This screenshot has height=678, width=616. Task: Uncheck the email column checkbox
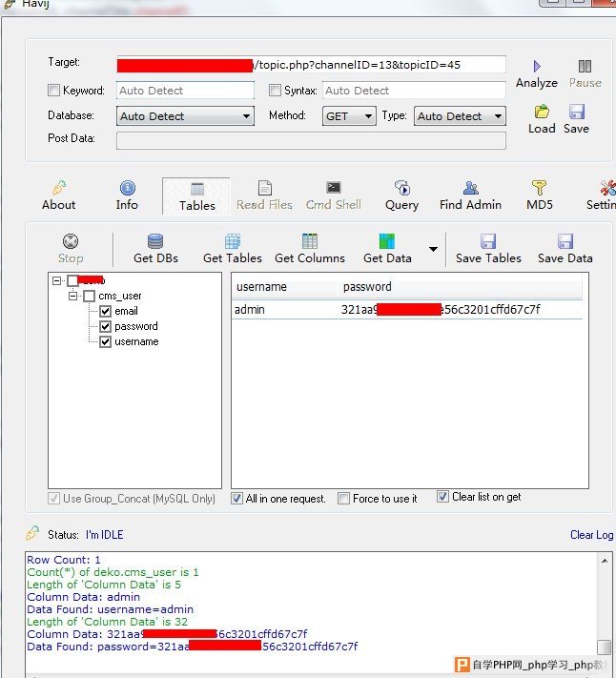tap(106, 311)
